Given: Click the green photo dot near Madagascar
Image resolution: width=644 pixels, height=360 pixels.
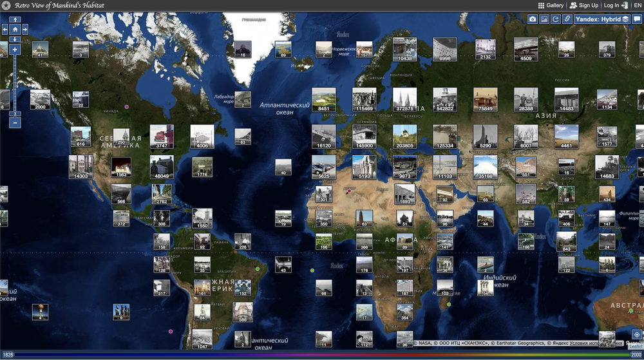Looking at the screenshot, I should 449,305.
